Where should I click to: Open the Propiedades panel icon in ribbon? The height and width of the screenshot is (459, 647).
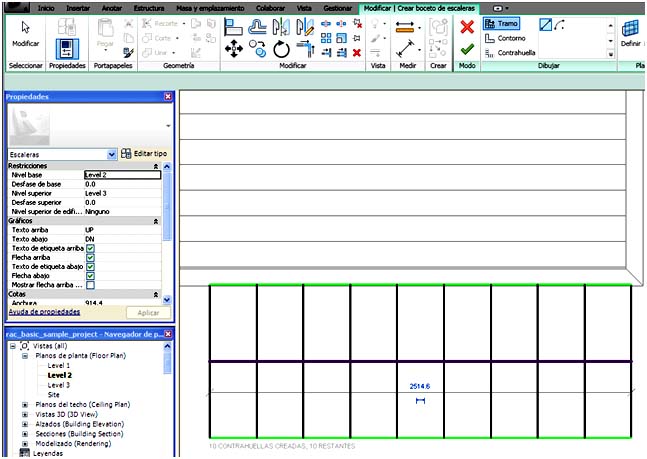coord(66,45)
